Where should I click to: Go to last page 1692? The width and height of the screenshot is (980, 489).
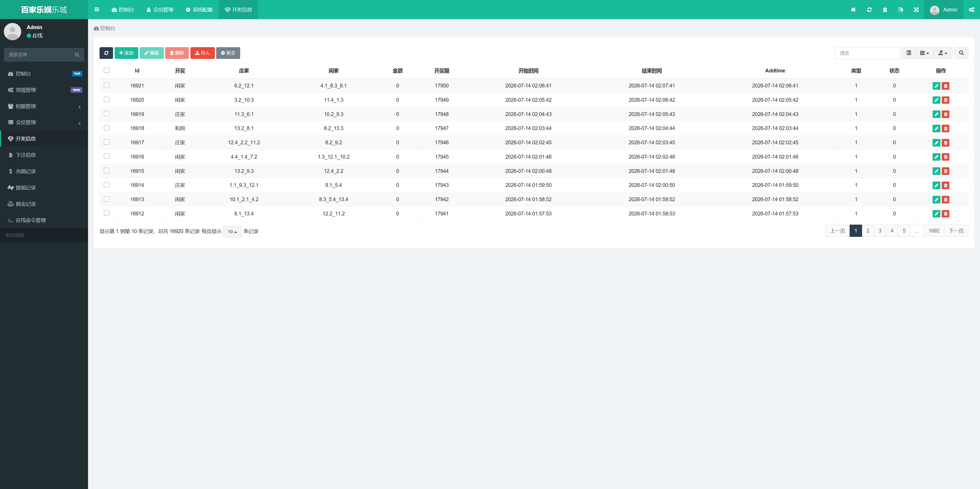click(x=934, y=231)
